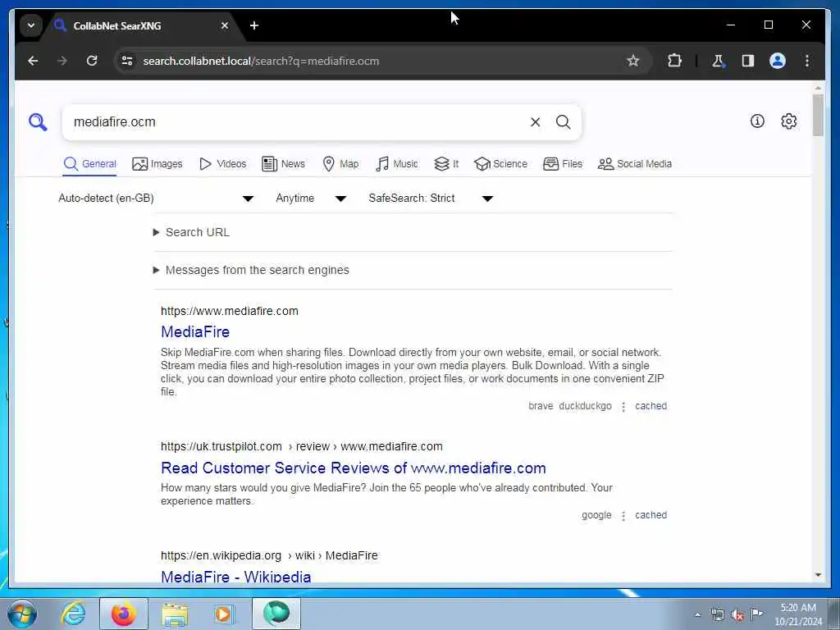The height and width of the screenshot is (630, 840).
Task: Open the preferences gear icon
Action: [788, 121]
